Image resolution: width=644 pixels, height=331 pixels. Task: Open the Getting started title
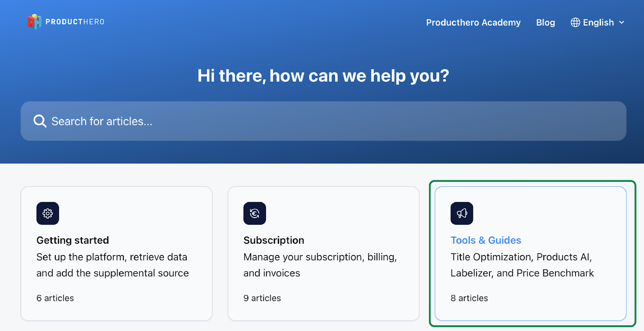pyautogui.click(x=72, y=240)
